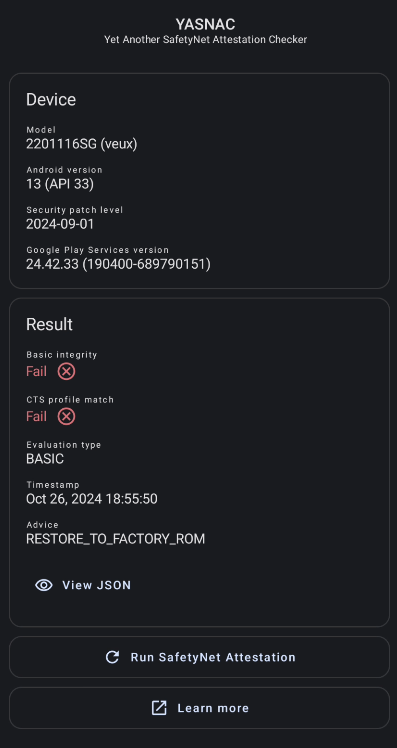Select the BASIC evaluation type value
Image resolution: width=397 pixels, height=748 pixels.
tap(45, 459)
